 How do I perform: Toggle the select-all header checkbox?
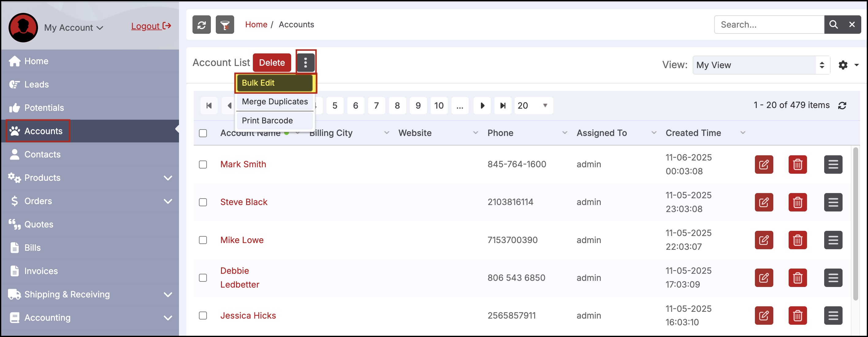tap(203, 133)
